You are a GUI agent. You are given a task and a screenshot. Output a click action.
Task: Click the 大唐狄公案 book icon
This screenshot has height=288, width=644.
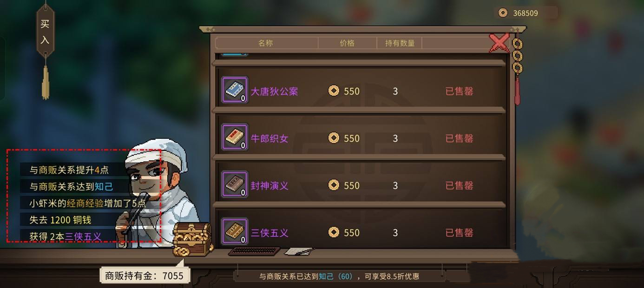click(x=234, y=90)
